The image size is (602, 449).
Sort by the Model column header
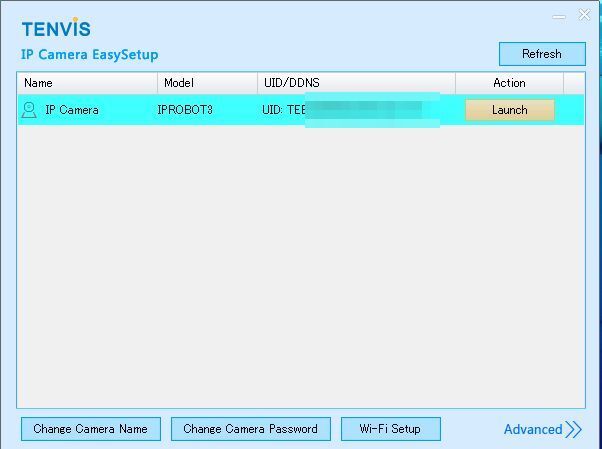tap(207, 83)
